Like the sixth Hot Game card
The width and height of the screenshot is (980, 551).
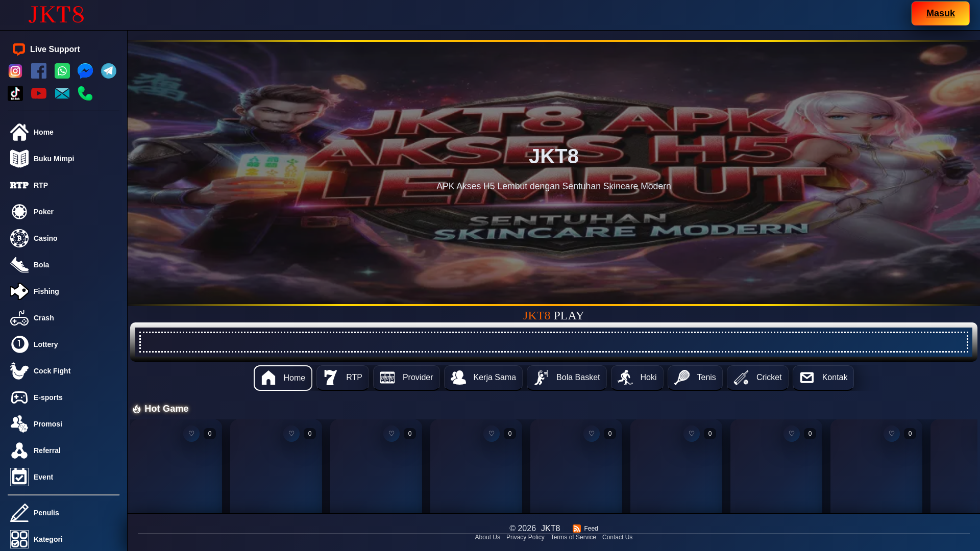pyautogui.click(x=692, y=434)
